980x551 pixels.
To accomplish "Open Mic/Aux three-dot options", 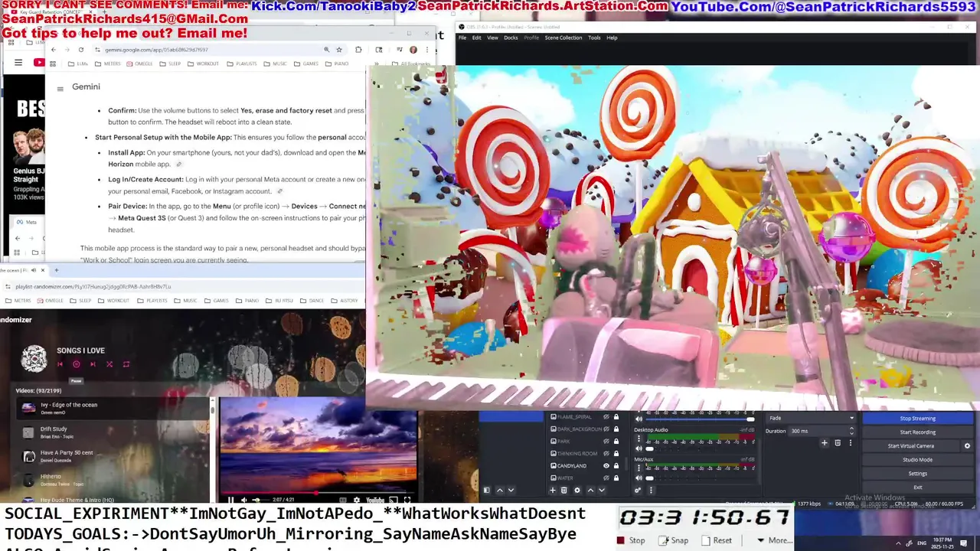I will [639, 468].
